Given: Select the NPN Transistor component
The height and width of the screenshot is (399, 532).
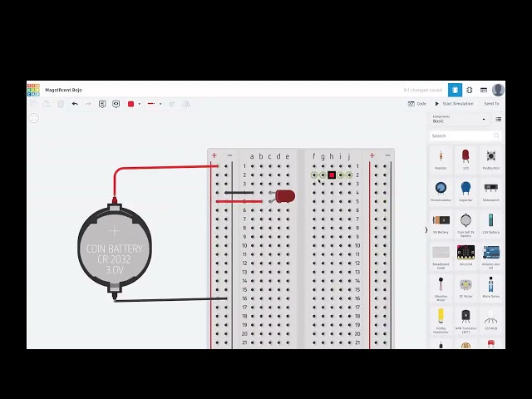Looking at the screenshot, I should tap(465, 320).
